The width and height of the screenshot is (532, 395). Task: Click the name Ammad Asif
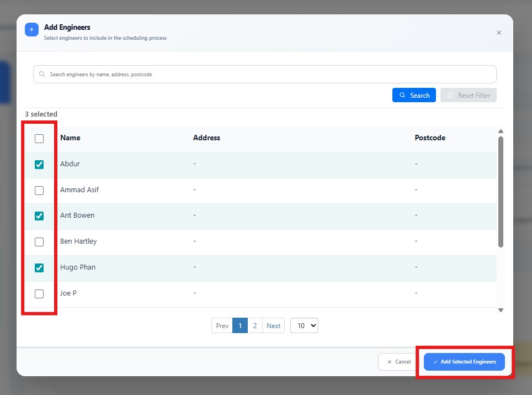(x=79, y=189)
